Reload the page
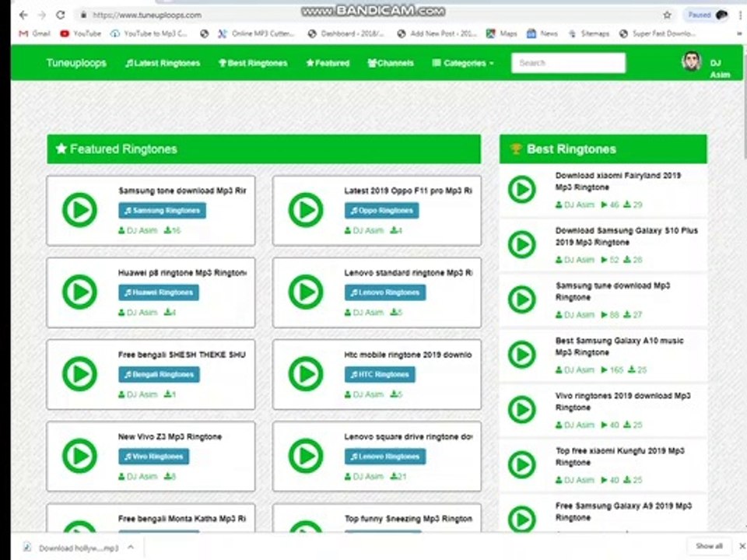 61,16
